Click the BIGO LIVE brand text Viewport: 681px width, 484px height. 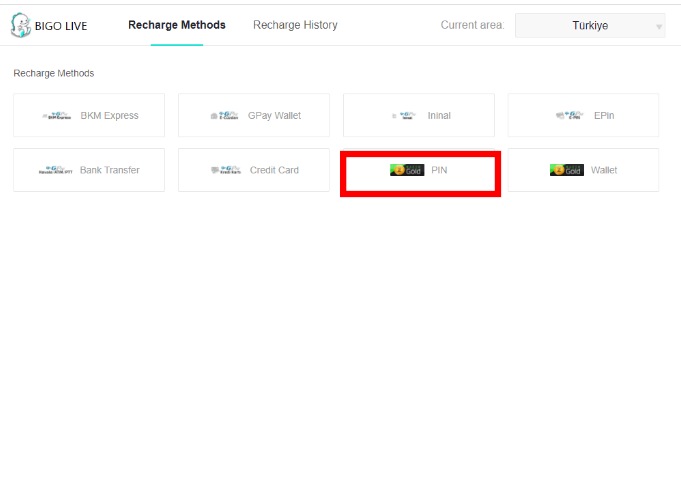(63, 26)
